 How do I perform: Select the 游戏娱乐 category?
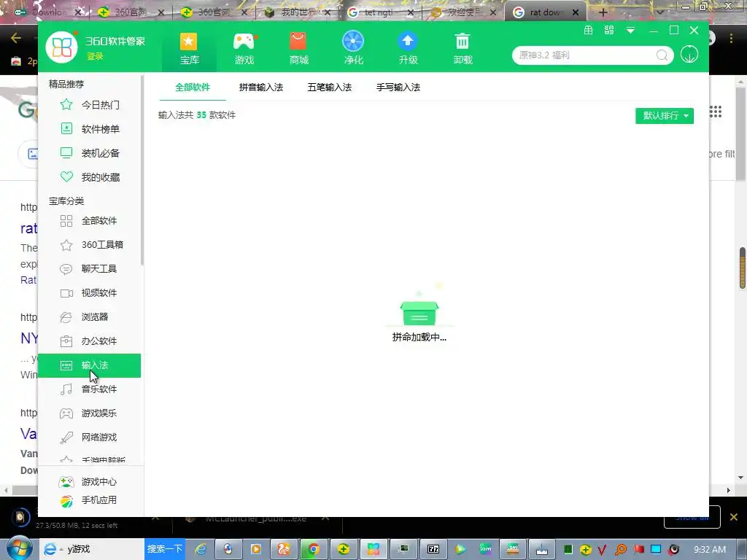tap(90, 413)
